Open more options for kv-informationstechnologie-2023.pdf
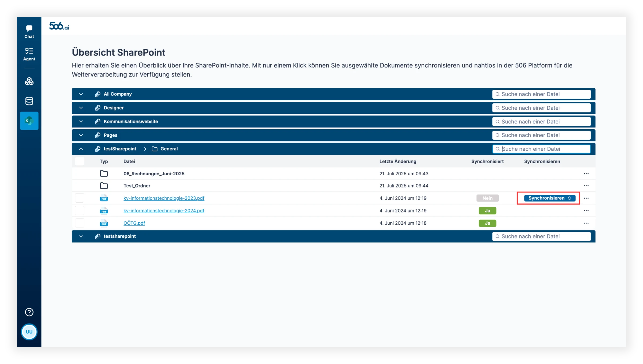This screenshot has height=364, width=643. 586,198
